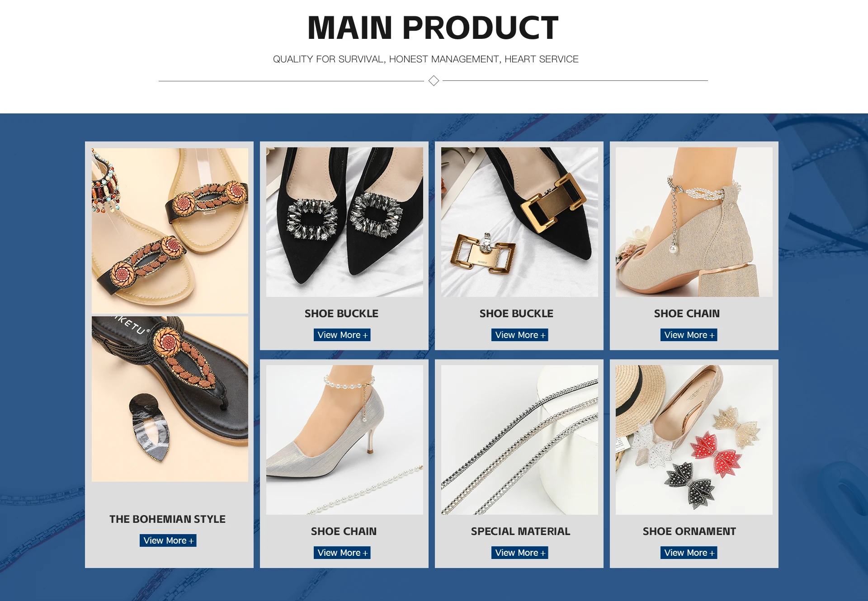Viewport: 868px width, 601px height.
Task: Click the diamond divider icon under heading
Action: click(434, 81)
